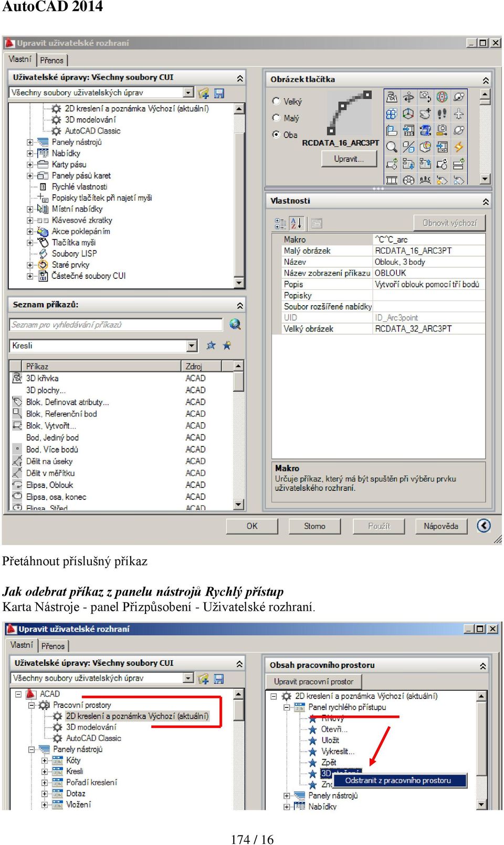Select the Uložit item in quick access tree
This screenshot has height=845, width=504.
(x=330, y=740)
